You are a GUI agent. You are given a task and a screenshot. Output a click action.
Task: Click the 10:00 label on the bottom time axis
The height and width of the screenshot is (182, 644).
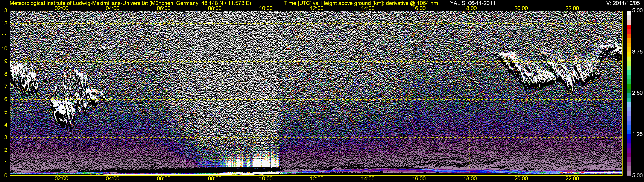pos(266,179)
